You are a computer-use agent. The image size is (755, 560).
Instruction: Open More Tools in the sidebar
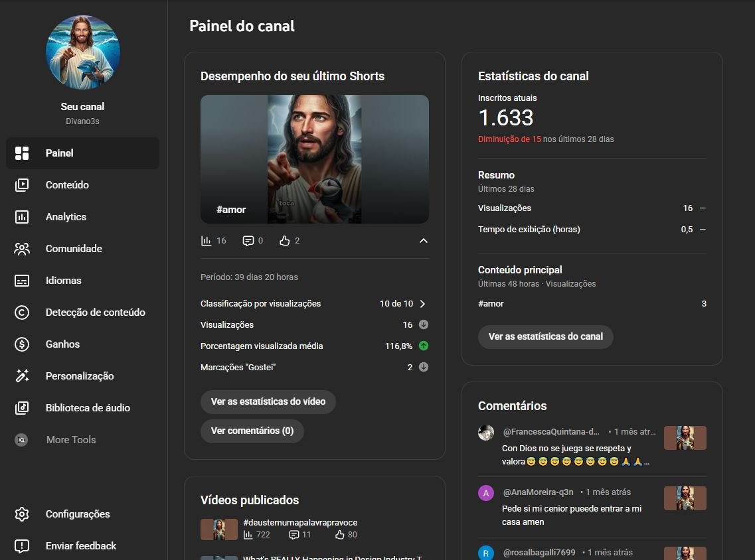point(70,440)
